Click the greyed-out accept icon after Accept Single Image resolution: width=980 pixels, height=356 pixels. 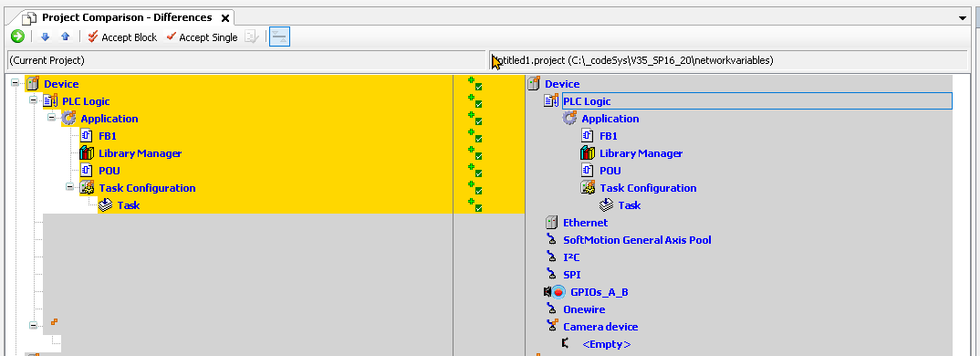[252, 37]
